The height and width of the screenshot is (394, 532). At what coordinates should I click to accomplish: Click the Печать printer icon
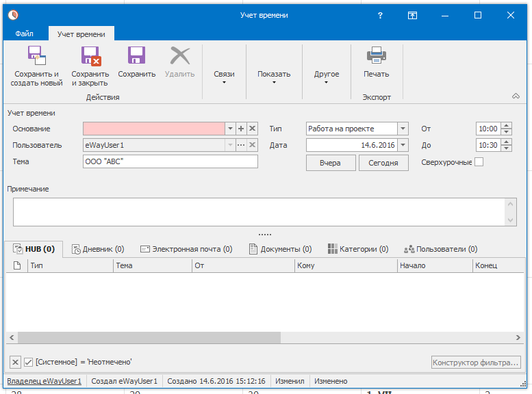tap(377, 55)
